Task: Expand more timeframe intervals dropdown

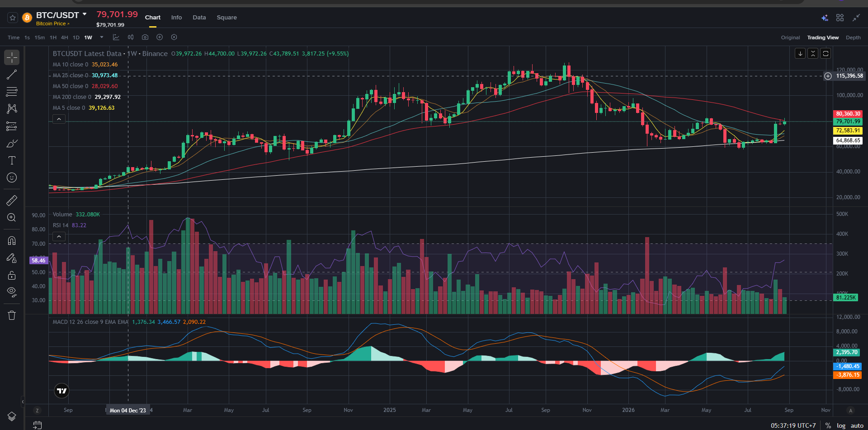Action: pyautogui.click(x=102, y=37)
